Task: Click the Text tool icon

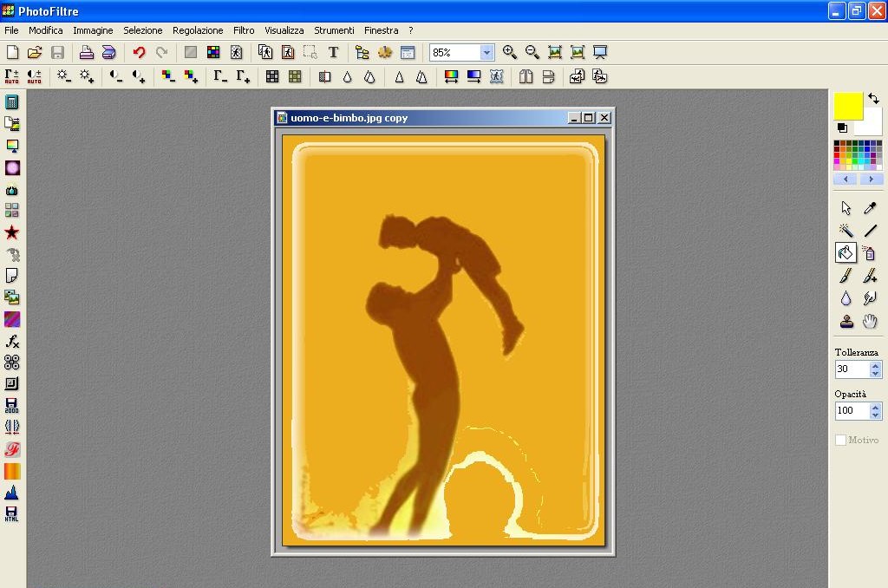Action: pyautogui.click(x=333, y=53)
